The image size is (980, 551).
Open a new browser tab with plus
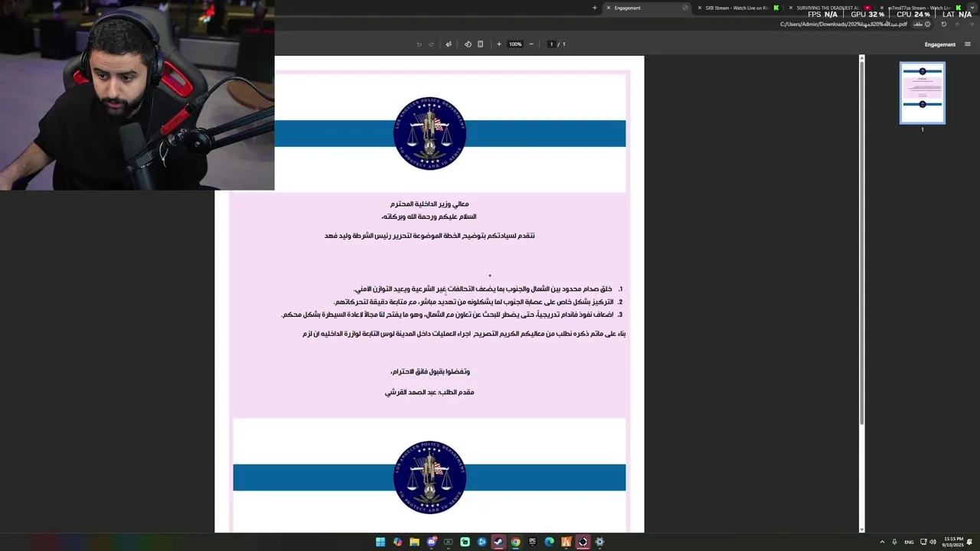coord(594,8)
